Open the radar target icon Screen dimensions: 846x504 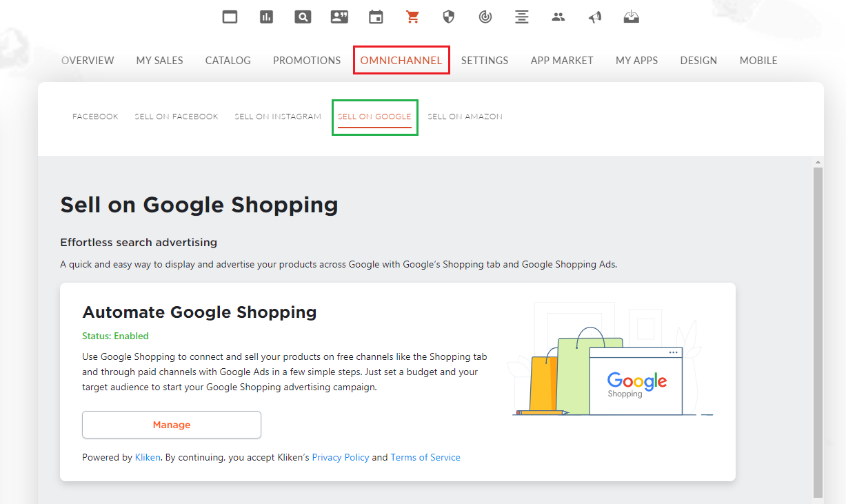tap(485, 17)
